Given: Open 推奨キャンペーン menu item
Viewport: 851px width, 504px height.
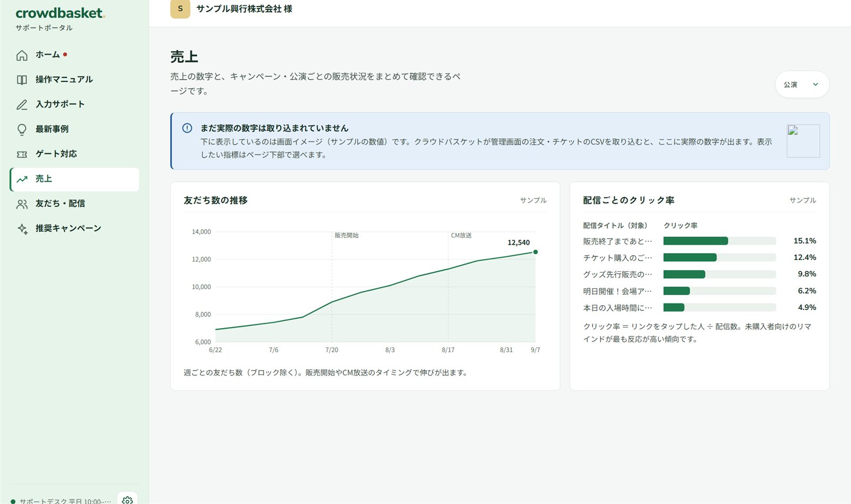Looking at the screenshot, I should pos(74,229).
